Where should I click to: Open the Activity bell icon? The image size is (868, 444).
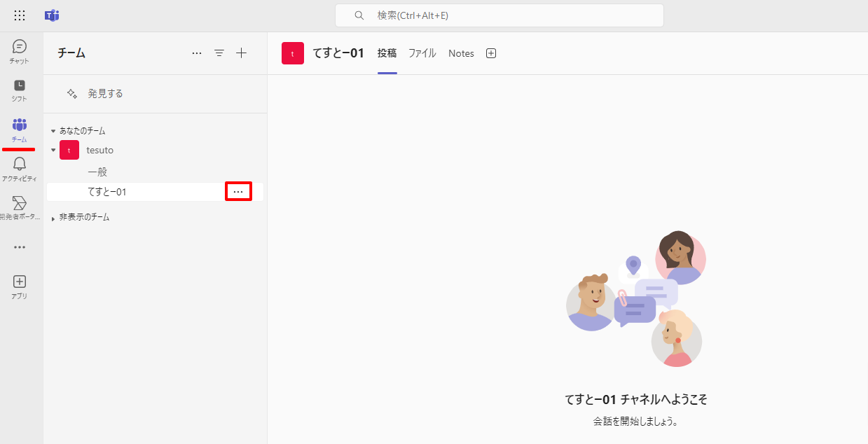pos(20,168)
